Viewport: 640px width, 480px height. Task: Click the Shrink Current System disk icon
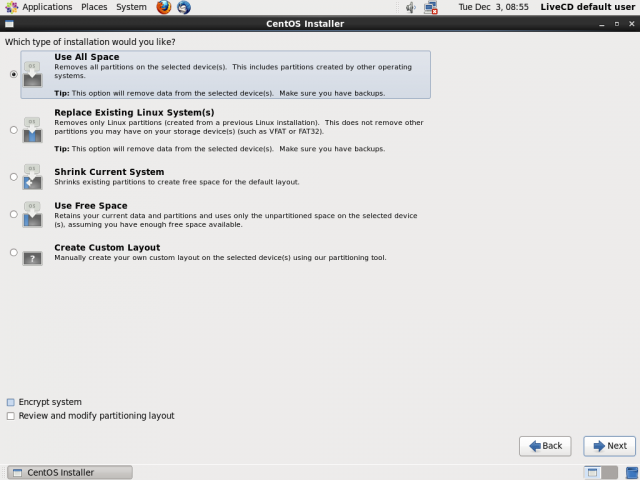[x=33, y=178]
